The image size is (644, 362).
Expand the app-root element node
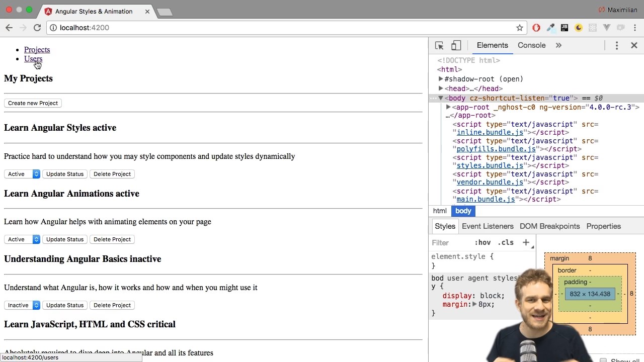(448, 107)
